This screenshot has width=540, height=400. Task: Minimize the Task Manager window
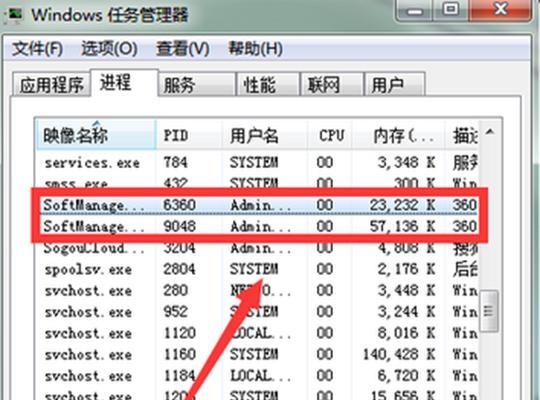pyautogui.click(x=414, y=10)
